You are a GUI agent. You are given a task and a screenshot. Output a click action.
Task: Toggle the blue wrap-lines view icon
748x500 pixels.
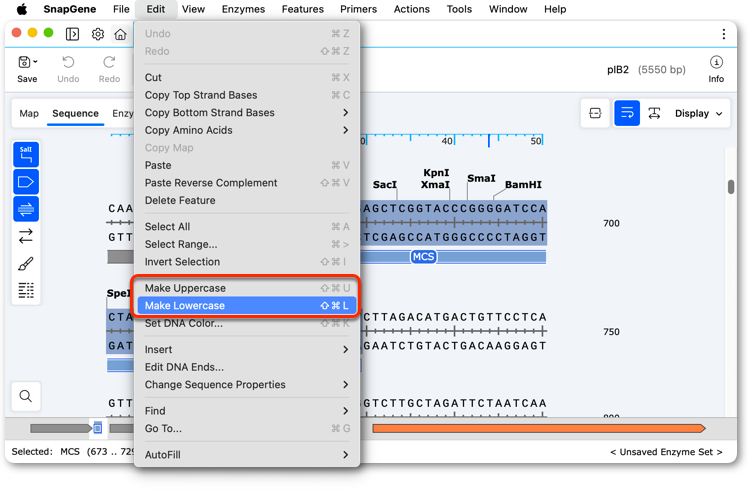pyautogui.click(x=627, y=113)
